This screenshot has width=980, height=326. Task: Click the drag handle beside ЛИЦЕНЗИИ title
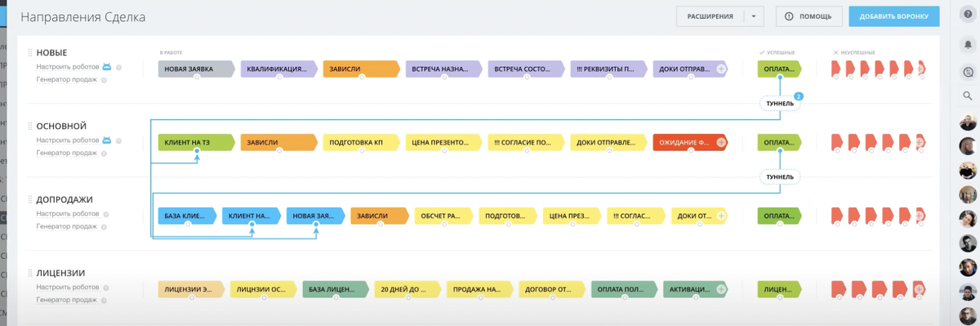pyautogui.click(x=31, y=272)
